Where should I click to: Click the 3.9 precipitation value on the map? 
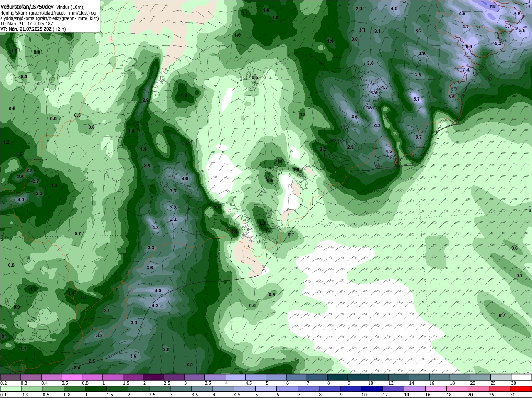(422, 53)
